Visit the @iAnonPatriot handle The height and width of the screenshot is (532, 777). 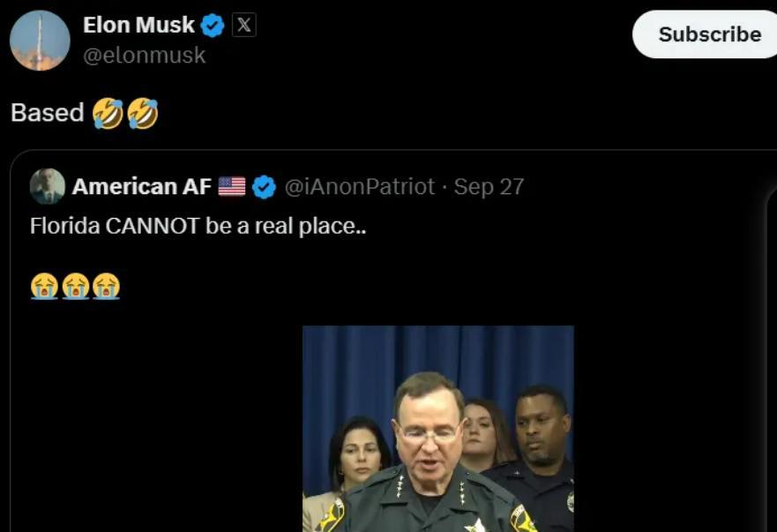click(360, 186)
